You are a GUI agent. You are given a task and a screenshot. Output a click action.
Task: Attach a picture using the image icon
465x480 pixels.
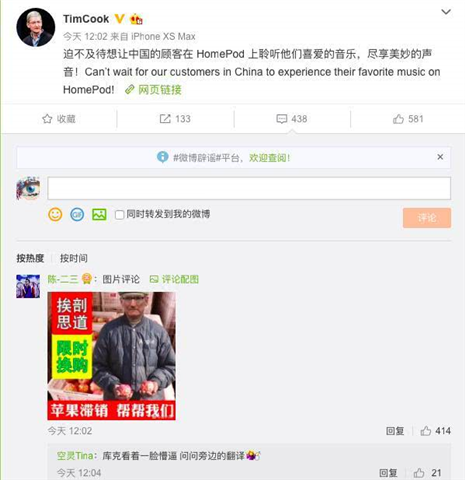click(99, 214)
